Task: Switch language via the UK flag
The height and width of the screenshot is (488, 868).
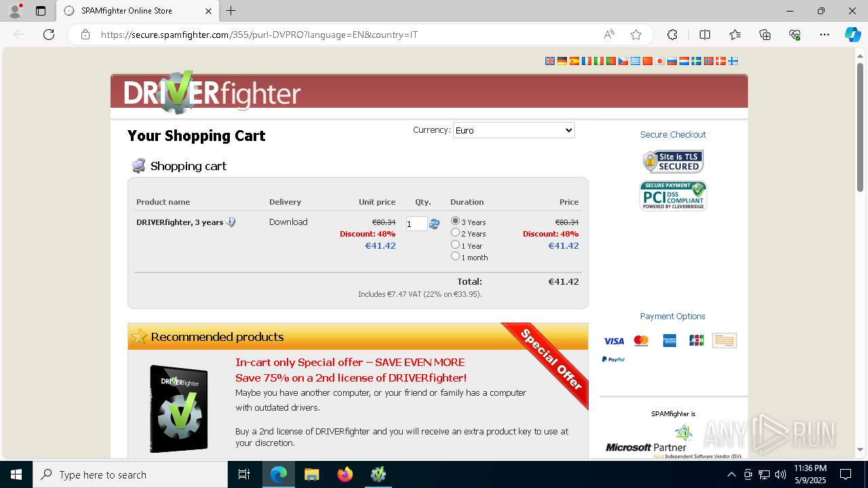Action: click(550, 61)
